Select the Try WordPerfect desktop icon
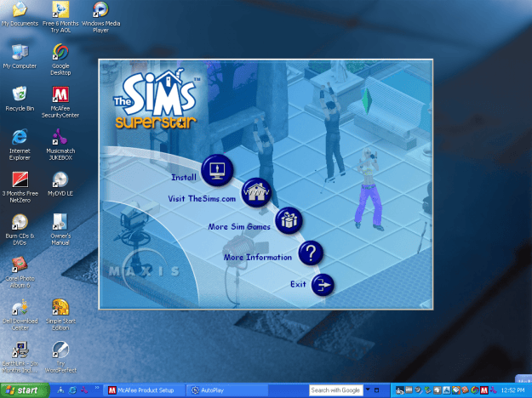 [x=60, y=357]
